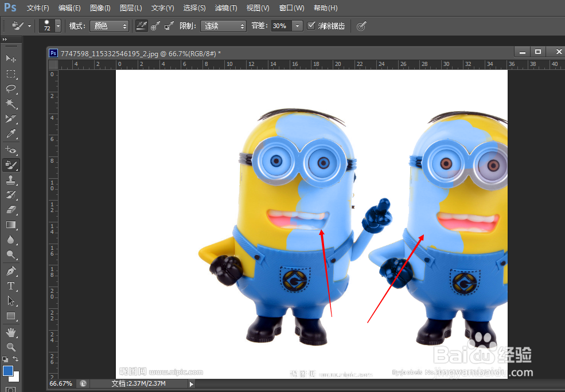Open the 视图(V) menu
Viewport: 565px width, 392px height.
click(258, 7)
